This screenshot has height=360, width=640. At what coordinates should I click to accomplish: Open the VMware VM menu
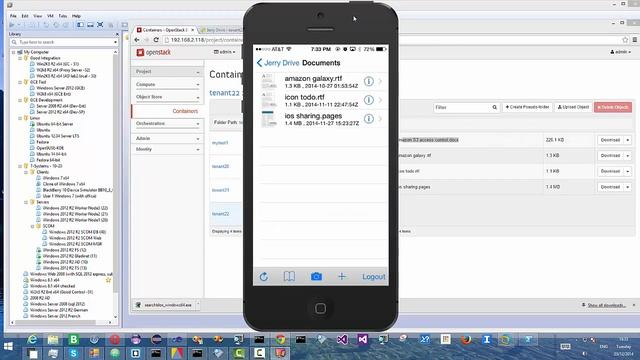click(50, 16)
